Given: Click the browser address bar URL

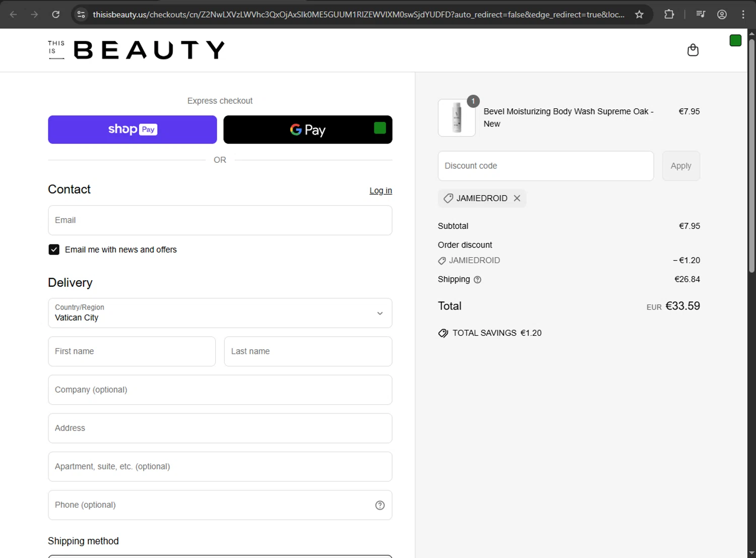Looking at the screenshot, I should point(358,14).
